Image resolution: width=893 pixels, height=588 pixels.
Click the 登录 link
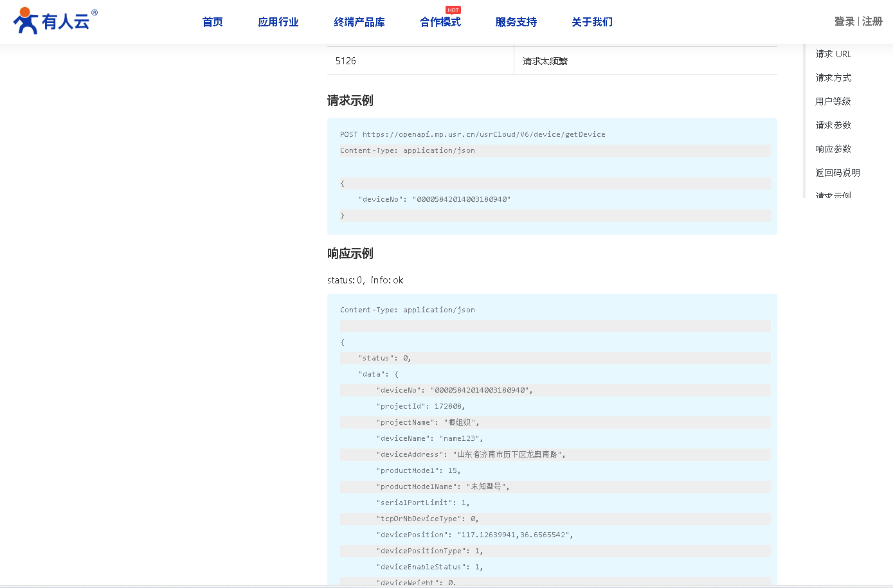pos(845,21)
